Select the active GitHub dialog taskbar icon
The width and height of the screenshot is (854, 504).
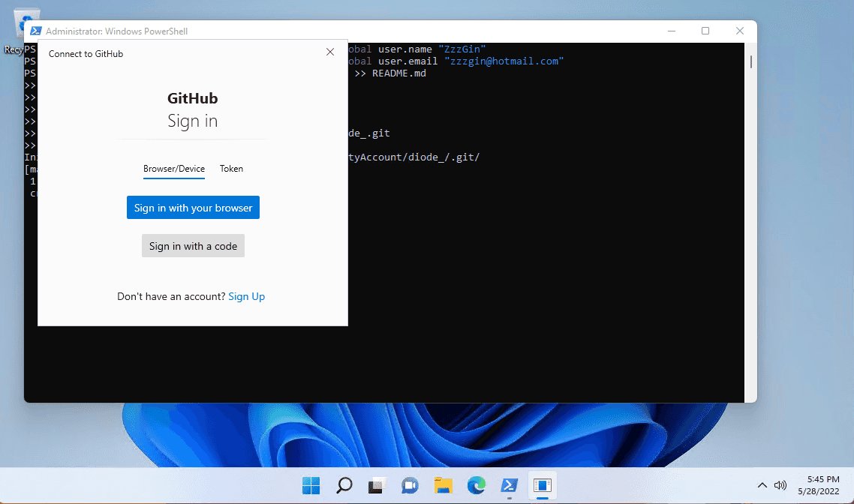[543, 485]
